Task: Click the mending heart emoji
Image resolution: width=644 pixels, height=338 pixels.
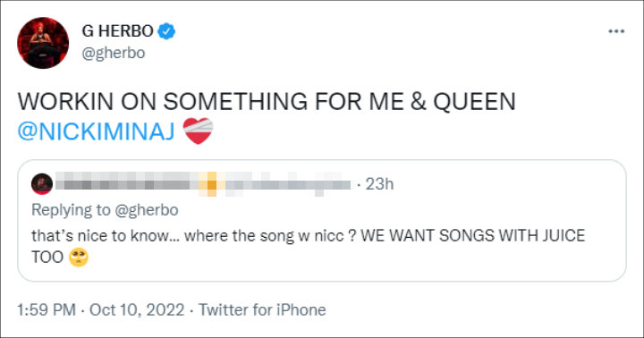Action: coord(198,131)
